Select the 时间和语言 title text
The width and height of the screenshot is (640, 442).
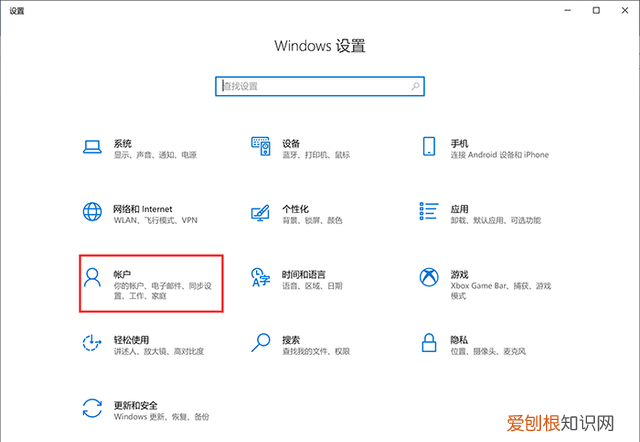[304, 275]
